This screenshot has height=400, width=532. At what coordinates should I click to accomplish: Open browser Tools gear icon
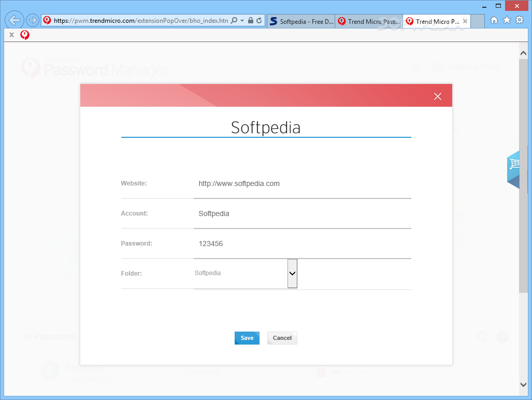tap(520, 20)
